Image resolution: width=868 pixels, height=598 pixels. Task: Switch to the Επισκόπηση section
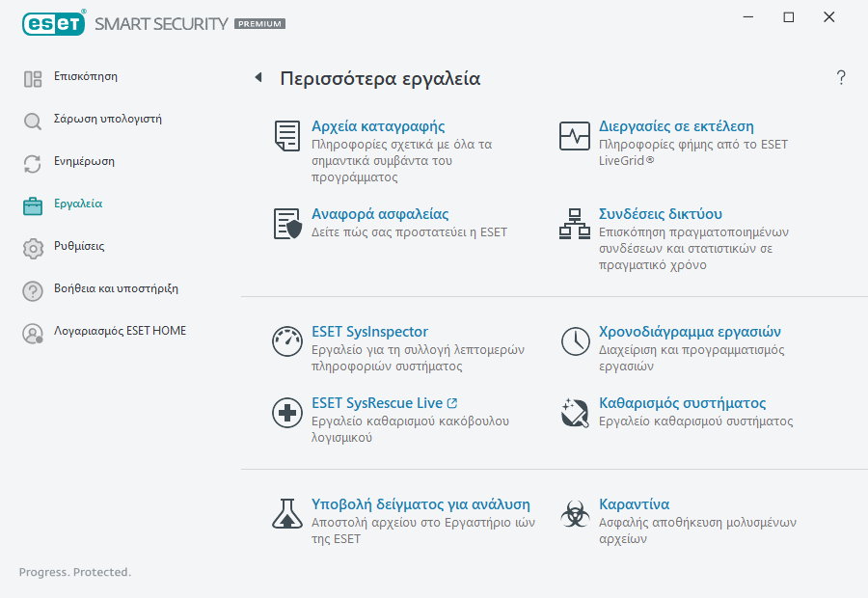(x=88, y=76)
